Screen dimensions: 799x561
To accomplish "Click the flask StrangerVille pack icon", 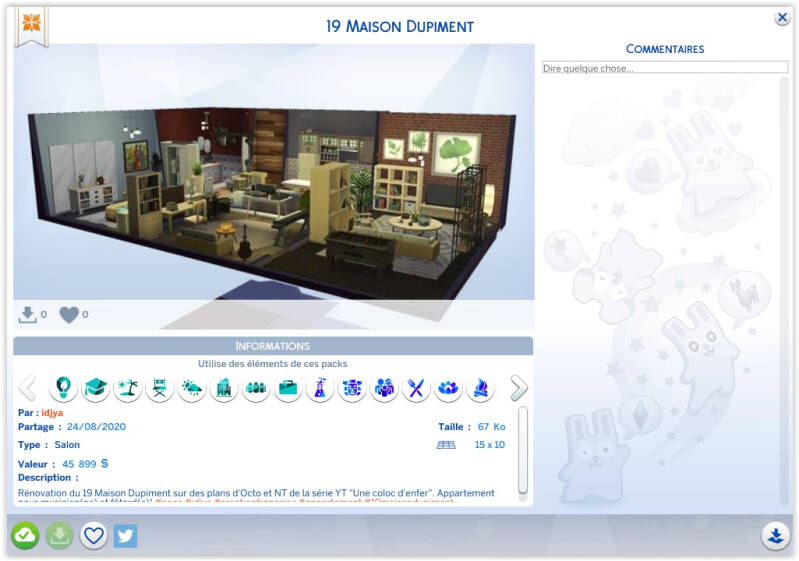I will coord(320,388).
